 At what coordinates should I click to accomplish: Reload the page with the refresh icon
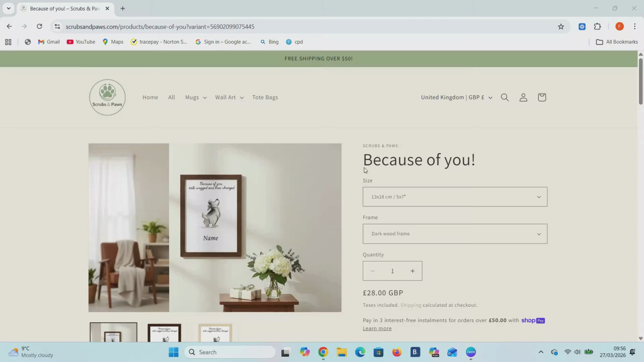(x=39, y=26)
